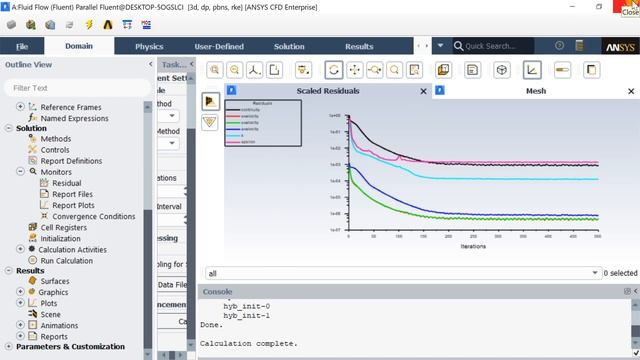Collapse the Outline View panel chevron

point(150,64)
